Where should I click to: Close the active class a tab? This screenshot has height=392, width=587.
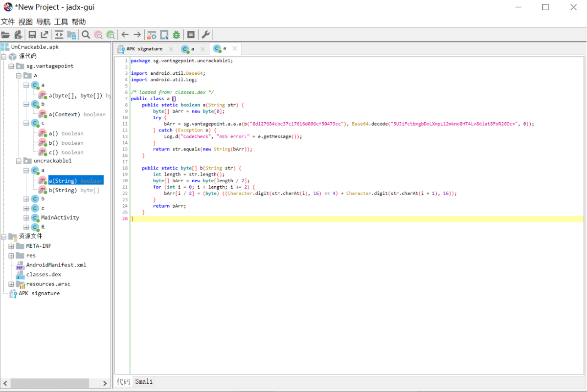(235, 49)
